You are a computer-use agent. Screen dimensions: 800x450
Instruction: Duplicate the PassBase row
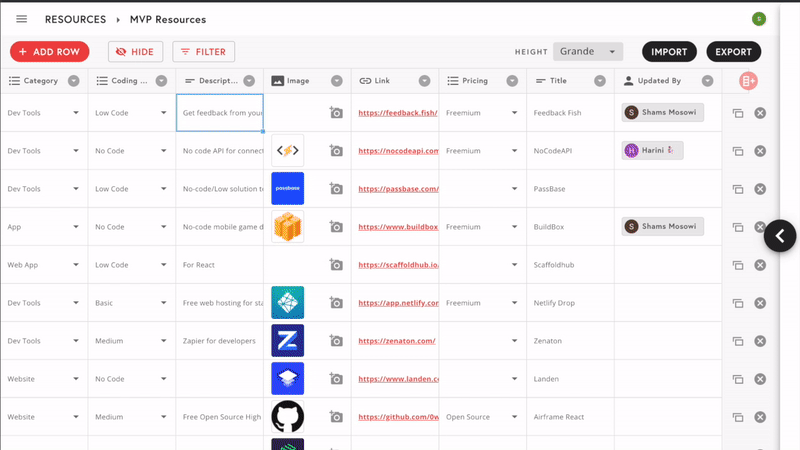pyautogui.click(x=738, y=189)
